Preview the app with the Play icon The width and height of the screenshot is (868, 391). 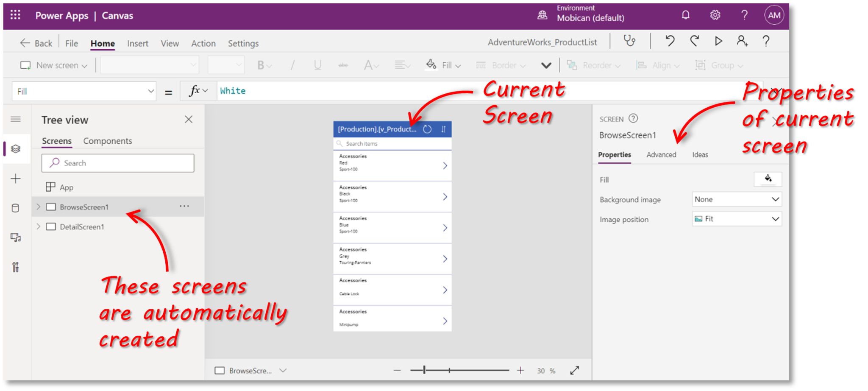coord(718,41)
